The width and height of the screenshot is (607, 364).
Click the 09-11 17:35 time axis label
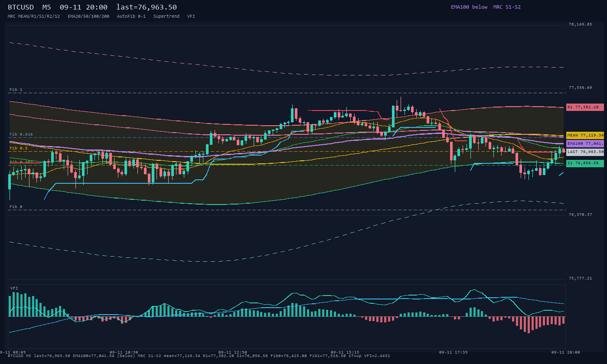coord(454,352)
